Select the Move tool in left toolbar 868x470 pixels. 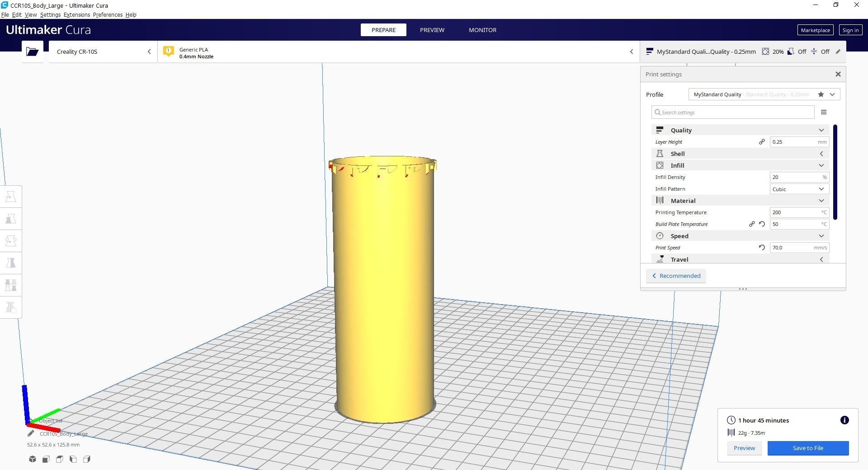[11, 197]
